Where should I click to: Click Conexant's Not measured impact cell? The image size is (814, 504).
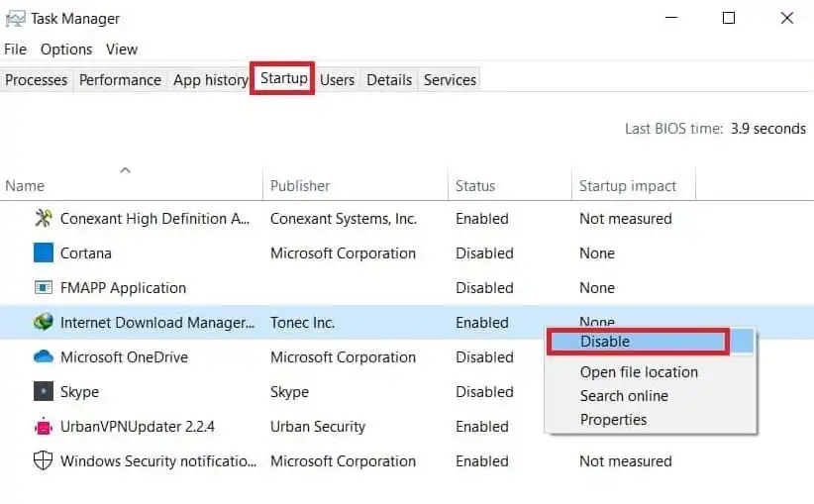(626, 219)
